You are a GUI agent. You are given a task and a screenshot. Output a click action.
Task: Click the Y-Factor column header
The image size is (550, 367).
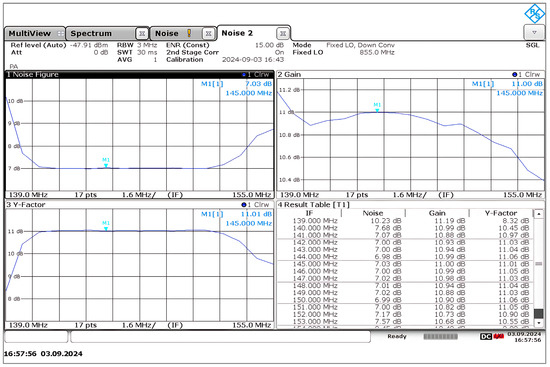(501, 213)
